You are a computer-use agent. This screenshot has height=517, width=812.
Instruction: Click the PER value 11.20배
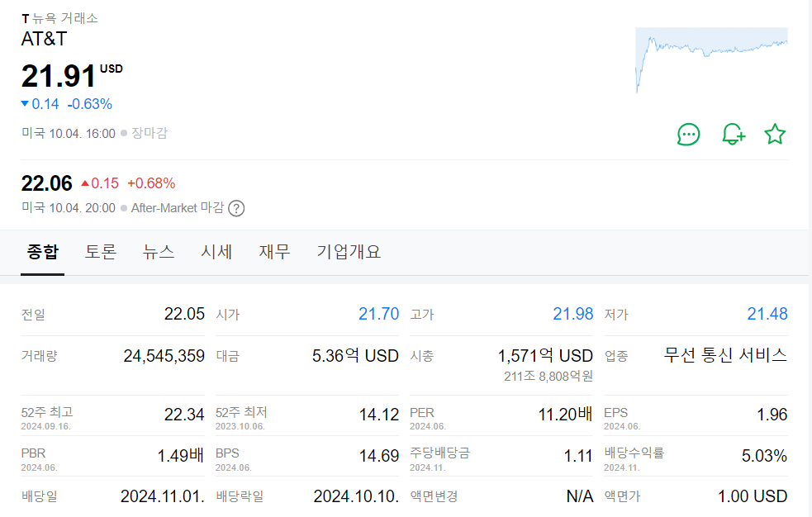[x=566, y=415]
